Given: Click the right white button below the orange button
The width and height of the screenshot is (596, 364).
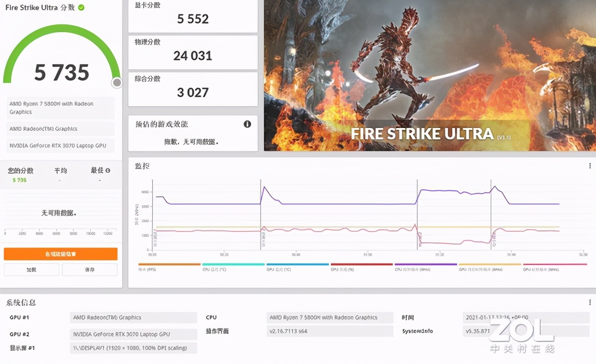Looking at the screenshot, I should click(x=89, y=270).
